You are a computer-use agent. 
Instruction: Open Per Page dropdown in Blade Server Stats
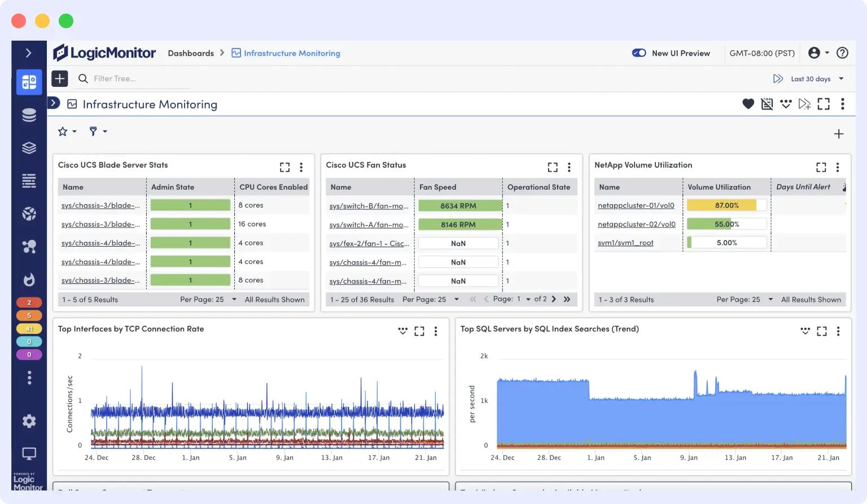pyautogui.click(x=208, y=300)
